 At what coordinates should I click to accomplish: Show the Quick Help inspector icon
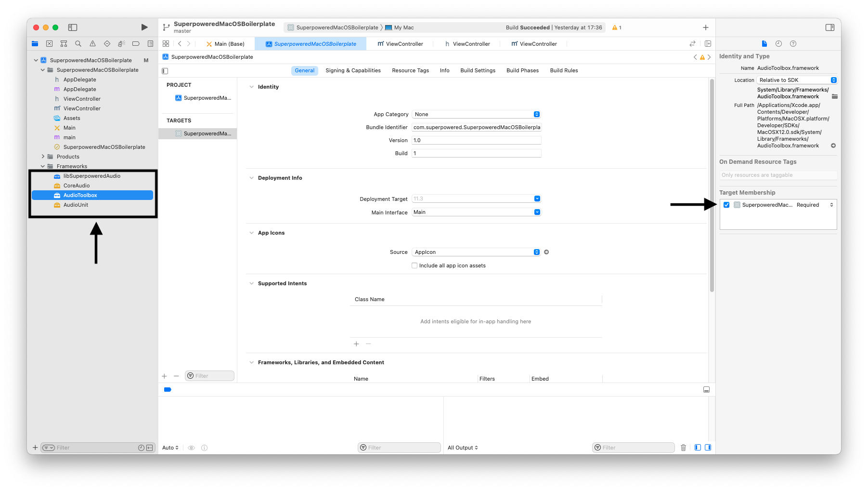[793, 44]
